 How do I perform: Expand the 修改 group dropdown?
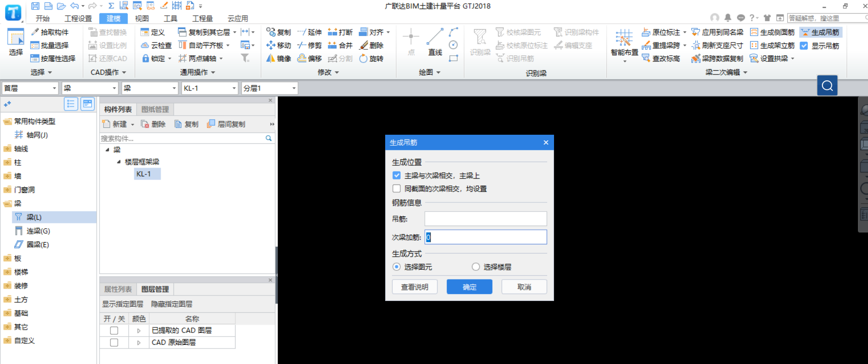coord(337,73)
